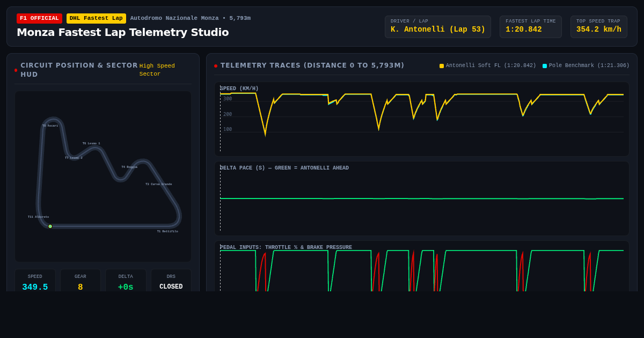Click the T4 Roggia corner label
This screenshot has width=644, height=338.
(129, 167)
